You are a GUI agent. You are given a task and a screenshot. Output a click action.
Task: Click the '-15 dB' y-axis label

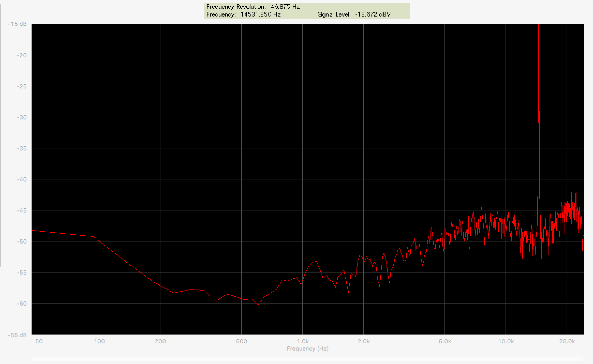click(x=17, y=24)
